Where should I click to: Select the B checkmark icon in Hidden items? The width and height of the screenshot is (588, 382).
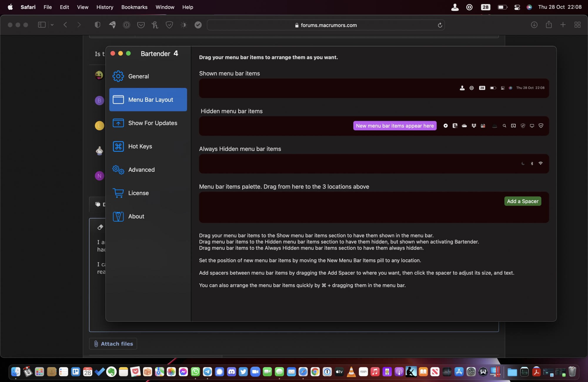[455, 126]
